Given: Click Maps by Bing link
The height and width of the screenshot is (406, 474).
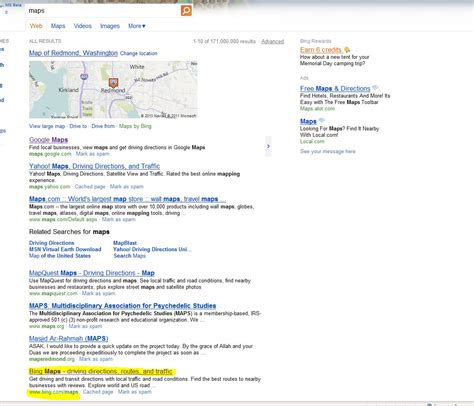Looking at the screenshot, I should click(135, 126).
